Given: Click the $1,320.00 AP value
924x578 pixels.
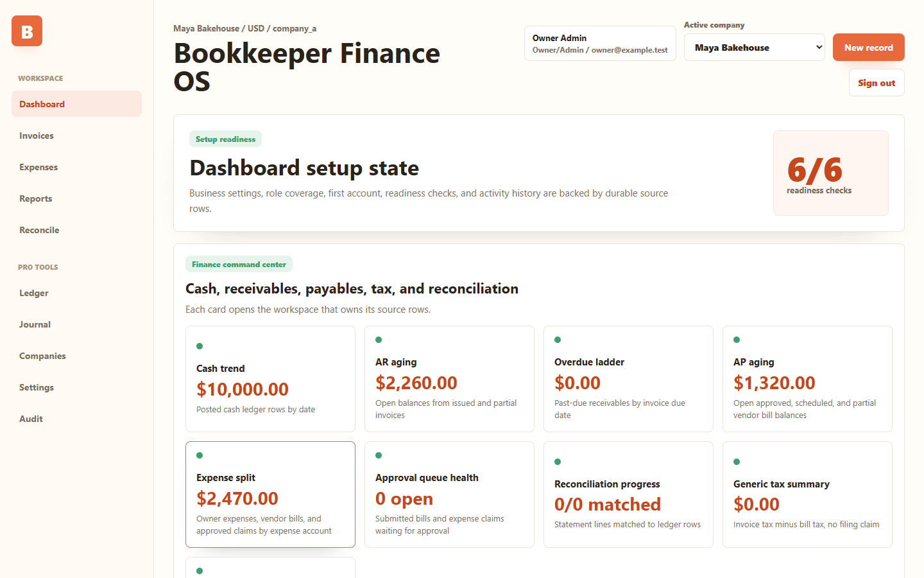Looking at the screenshot, I should (x=774, y=383).
